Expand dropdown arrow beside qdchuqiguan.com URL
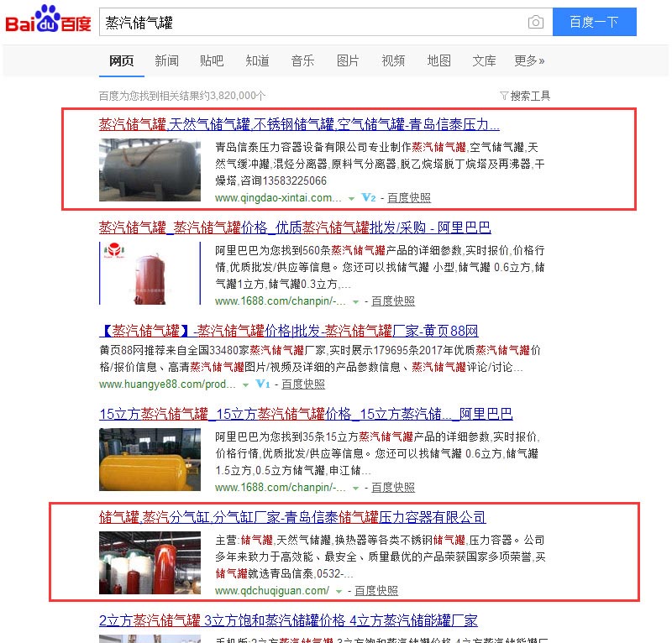This screenshot has height=643, width=672. [x=339, y=592]
